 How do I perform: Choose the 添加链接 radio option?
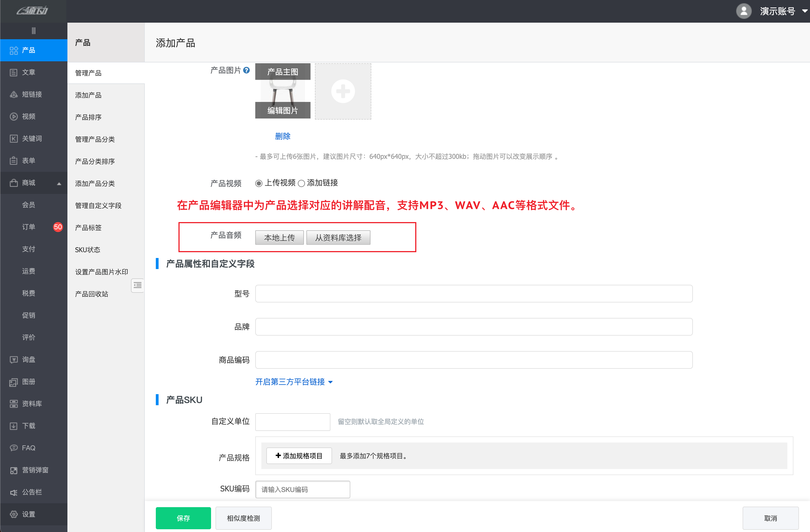(x=301, y=183)
